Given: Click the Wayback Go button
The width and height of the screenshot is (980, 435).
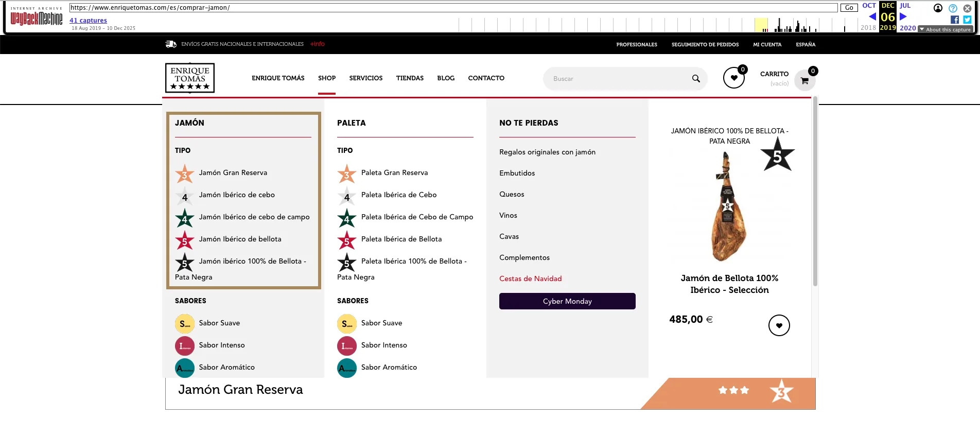Looking at the screenshot, I should coord(849,8).
